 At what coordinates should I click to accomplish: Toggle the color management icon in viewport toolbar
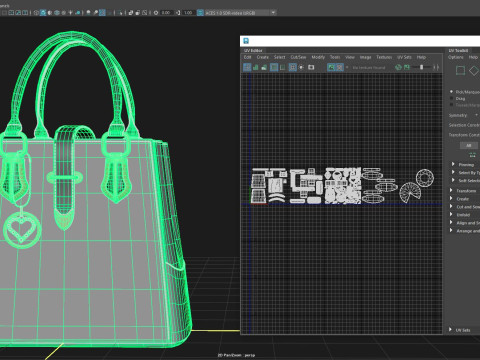coord(200,13)
